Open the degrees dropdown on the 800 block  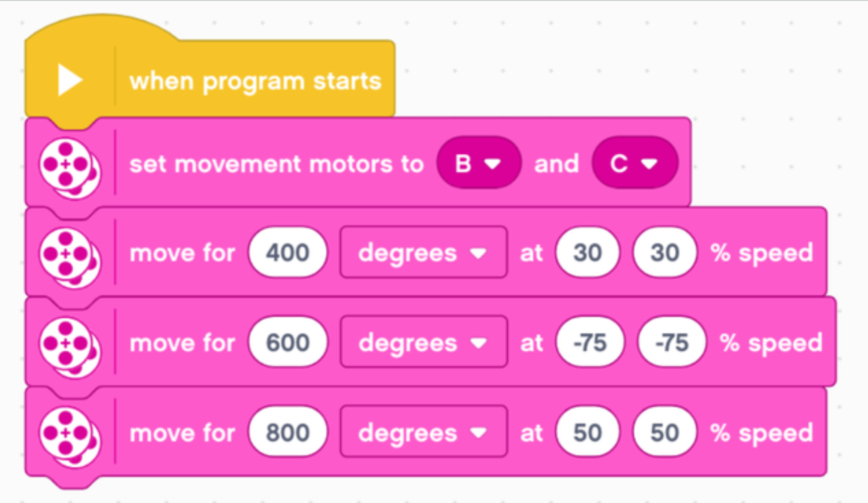click(x=422, y=432)
